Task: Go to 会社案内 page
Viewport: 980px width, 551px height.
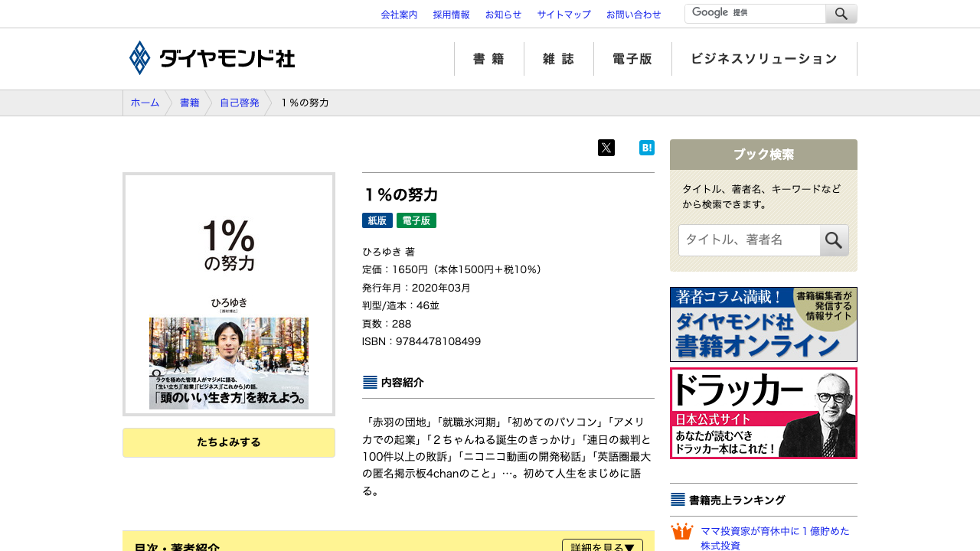Action: point(399,15)
